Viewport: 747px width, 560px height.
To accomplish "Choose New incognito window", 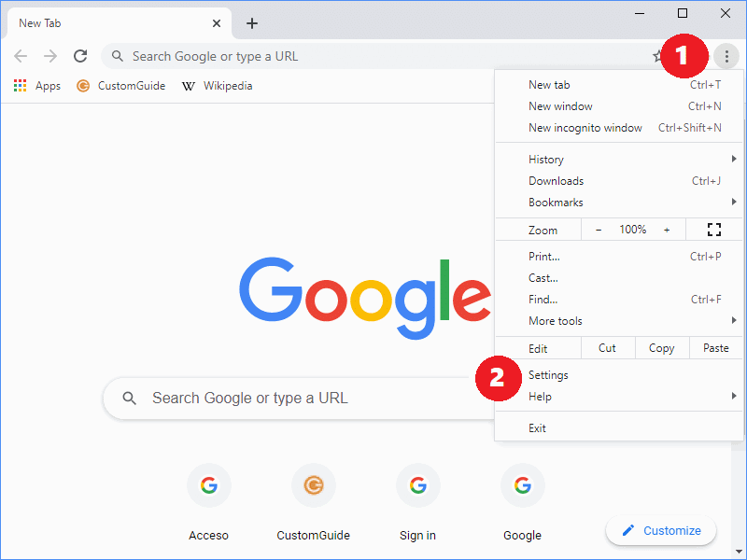I will [x=618, y=128].
